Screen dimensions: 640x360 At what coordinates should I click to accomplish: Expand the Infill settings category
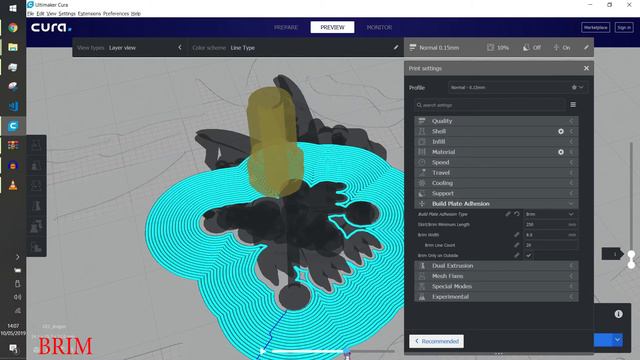click(496, 142)
